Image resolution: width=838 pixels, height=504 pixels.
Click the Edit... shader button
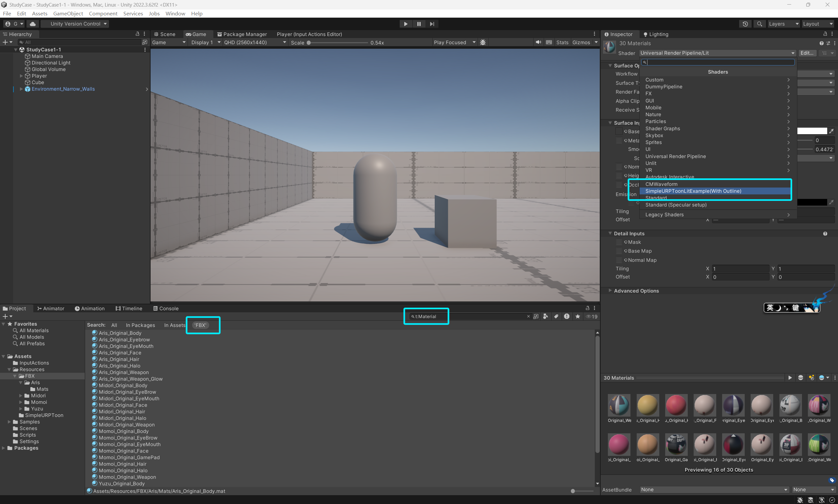(807, 53)
